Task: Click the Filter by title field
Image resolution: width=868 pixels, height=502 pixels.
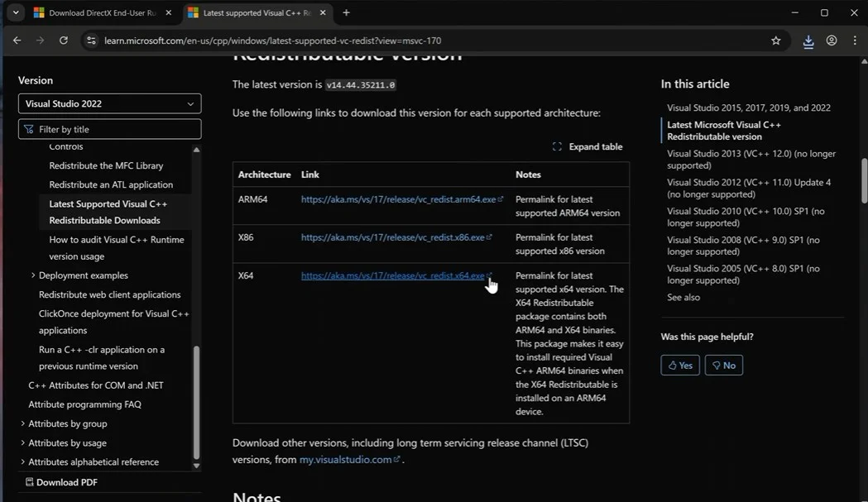Action: pos(109,129)
